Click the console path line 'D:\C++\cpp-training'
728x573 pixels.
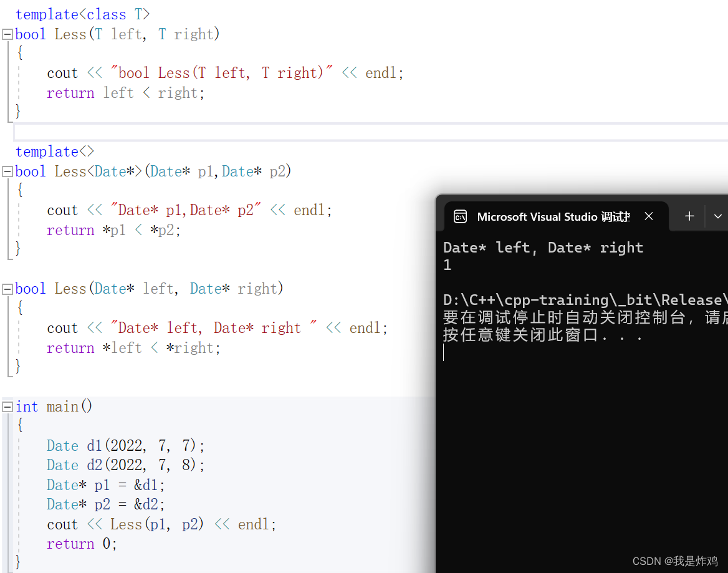pyautogui.click(x=585, y=300)
